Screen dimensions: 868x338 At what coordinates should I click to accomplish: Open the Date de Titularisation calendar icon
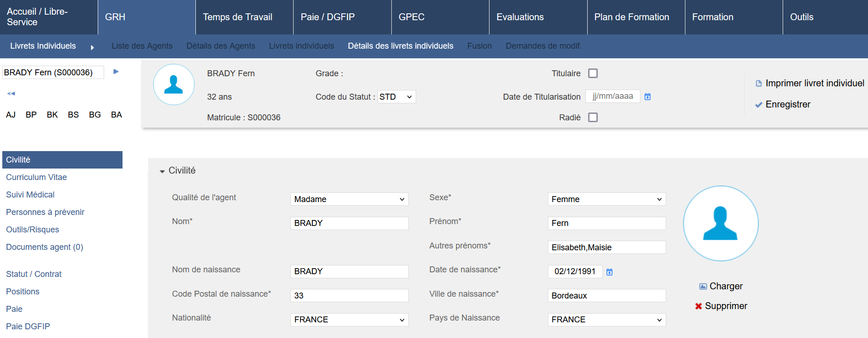click(647, 96)
